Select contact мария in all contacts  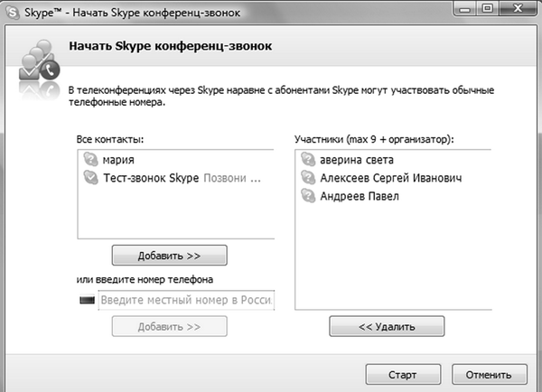click(119, 161)
